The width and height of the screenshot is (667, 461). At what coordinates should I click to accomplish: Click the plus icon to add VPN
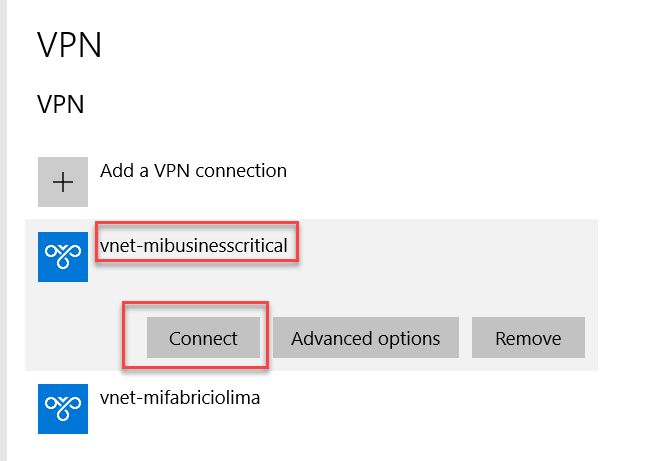pos(63,182)
